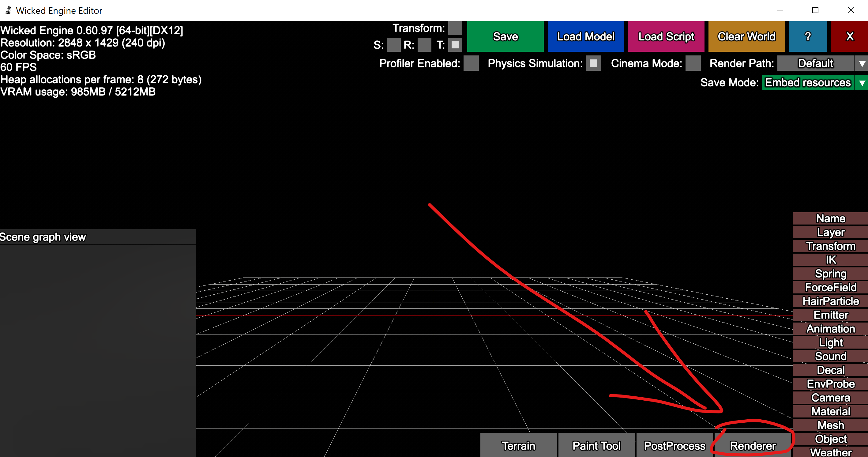Open the Material panel
The height and width of the screenshot is (457, 868).
click(x=830, y=411)
